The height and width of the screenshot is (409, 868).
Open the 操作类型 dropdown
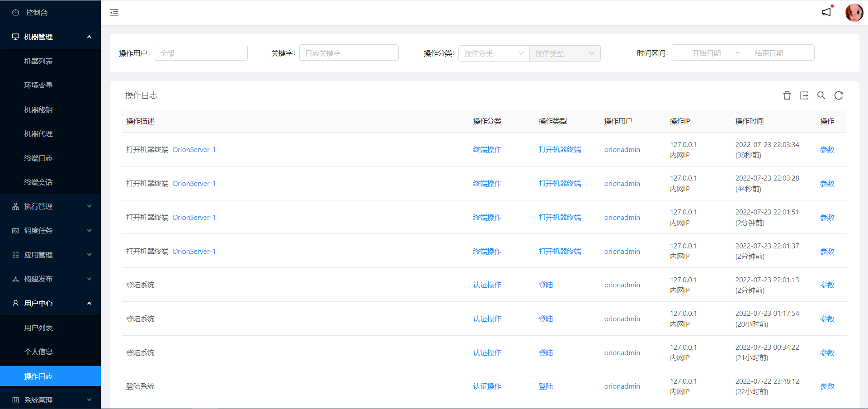point(565,53)
